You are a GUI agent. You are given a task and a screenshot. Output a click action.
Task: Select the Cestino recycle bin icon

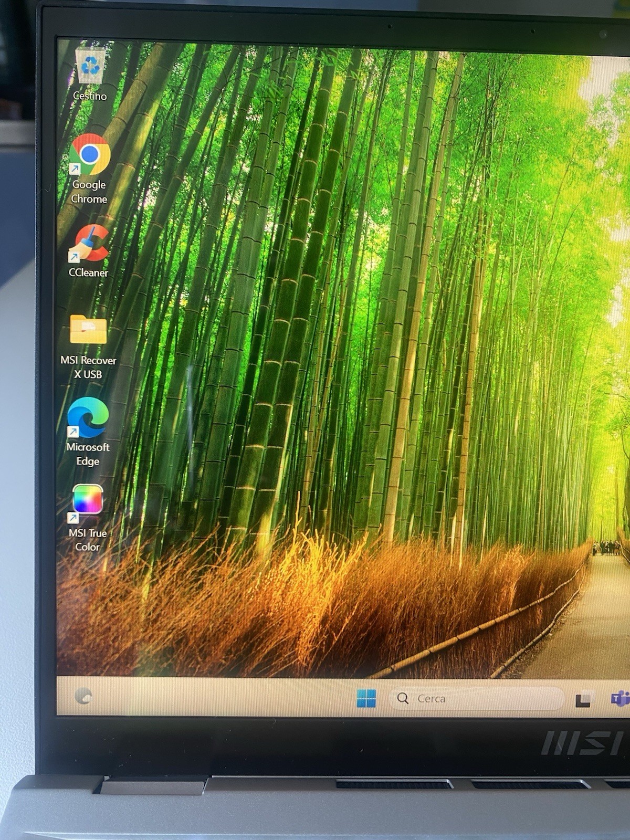click(90, 66)
